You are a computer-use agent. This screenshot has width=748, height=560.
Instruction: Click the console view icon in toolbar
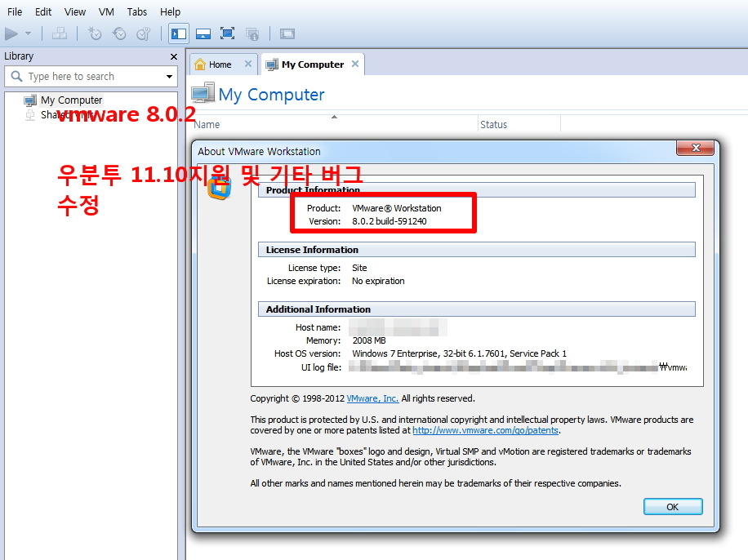click(x=287, y=33)
